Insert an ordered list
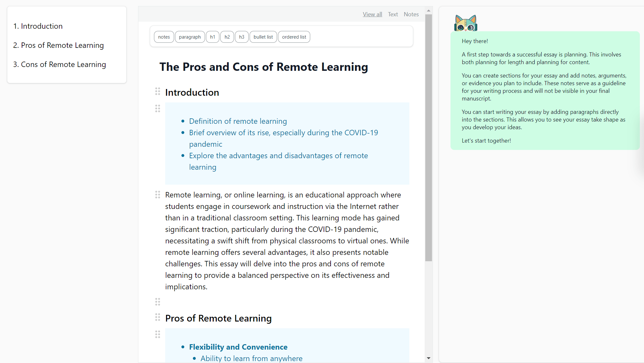Image resolution: width=644 pixels, height=363 pixels. click(x=294, y=37)
